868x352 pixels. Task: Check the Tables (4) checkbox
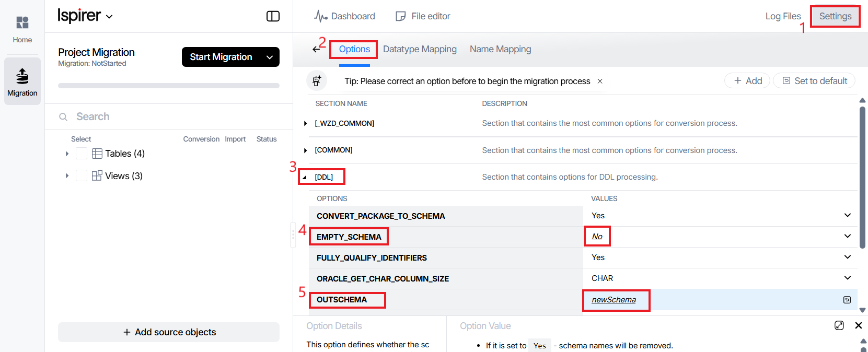click(82, 154)
